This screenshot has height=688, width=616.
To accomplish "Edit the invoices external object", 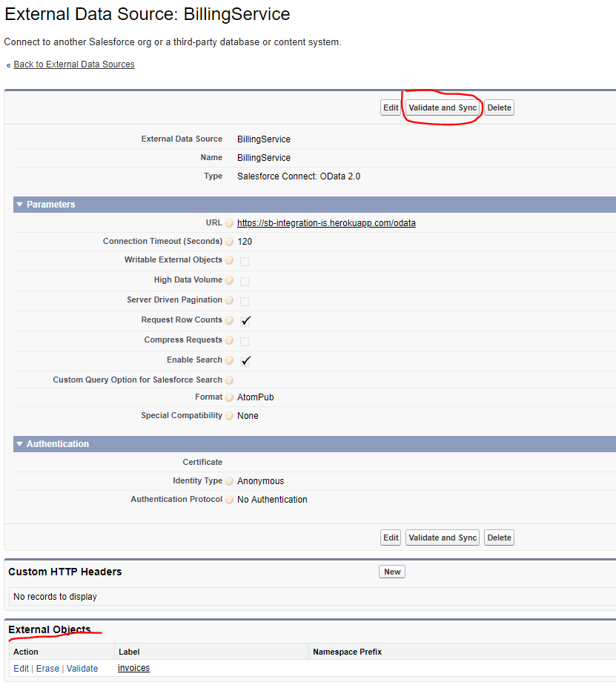I will (21, 669).
